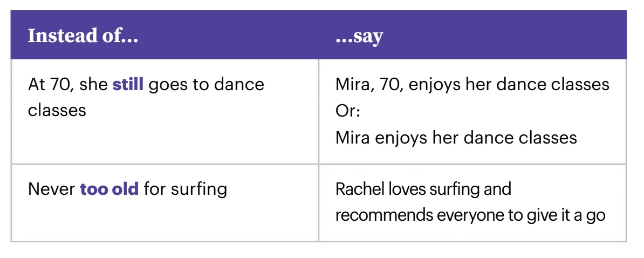The width and height of the screenshot is (644, 258).
Task: Click the line "Mira enjoys her dance classes"
Action: click(456, 137)
